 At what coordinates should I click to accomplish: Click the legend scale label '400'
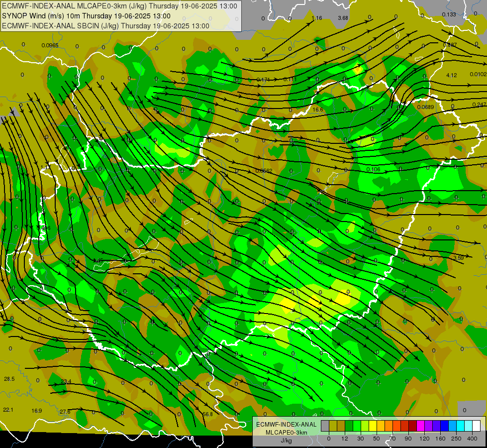(472, 439)
